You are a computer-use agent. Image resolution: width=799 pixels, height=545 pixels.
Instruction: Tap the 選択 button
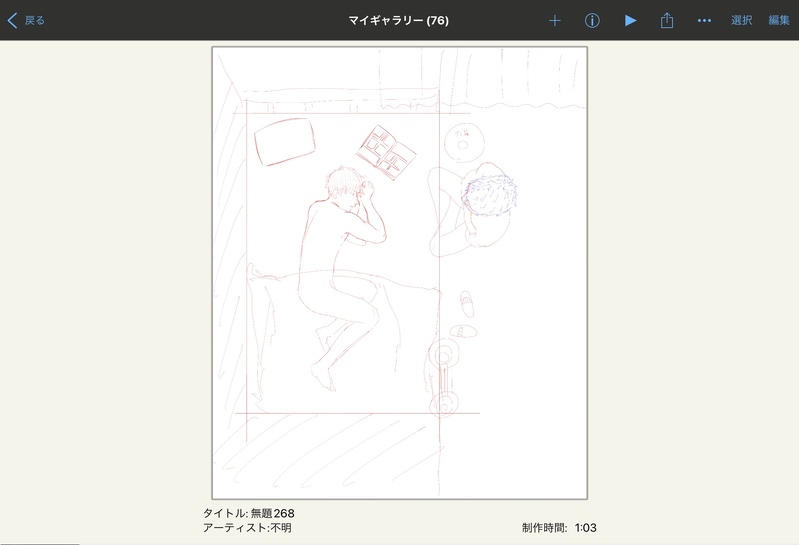[741, 20]
